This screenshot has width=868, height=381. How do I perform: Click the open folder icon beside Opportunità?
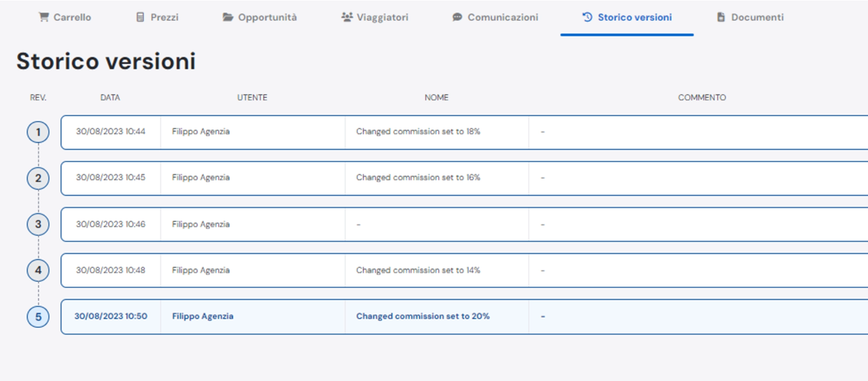tap(228, 17)
